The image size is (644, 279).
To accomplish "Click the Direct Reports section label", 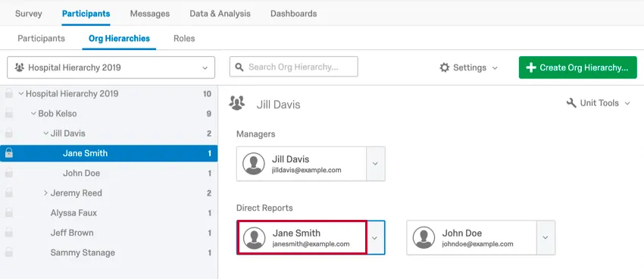I will point(264,208).
